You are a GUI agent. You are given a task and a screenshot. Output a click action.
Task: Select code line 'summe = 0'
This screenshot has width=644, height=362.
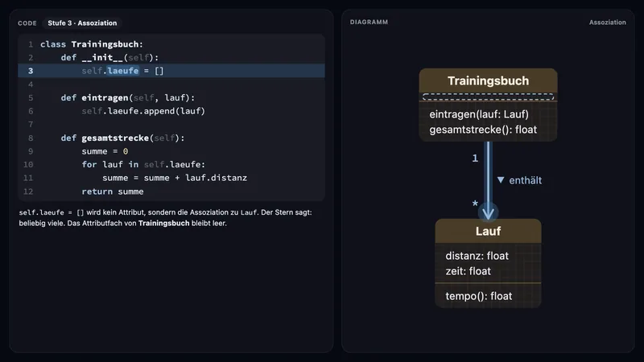[105, 151]
